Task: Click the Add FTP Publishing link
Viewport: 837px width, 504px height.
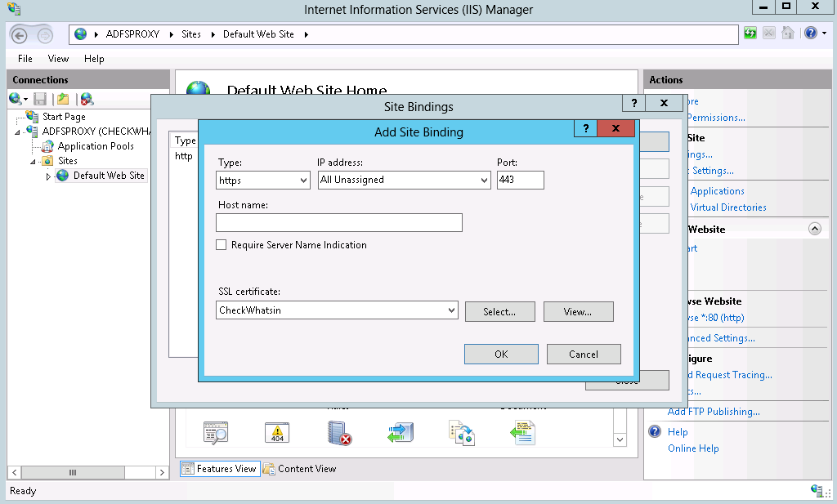Action: tap(714, 412)
